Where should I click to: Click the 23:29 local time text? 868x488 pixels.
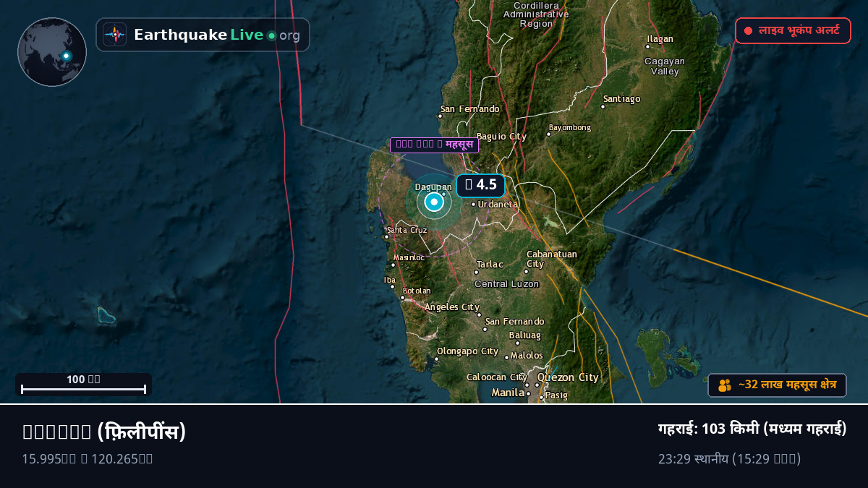coord(729,459)
